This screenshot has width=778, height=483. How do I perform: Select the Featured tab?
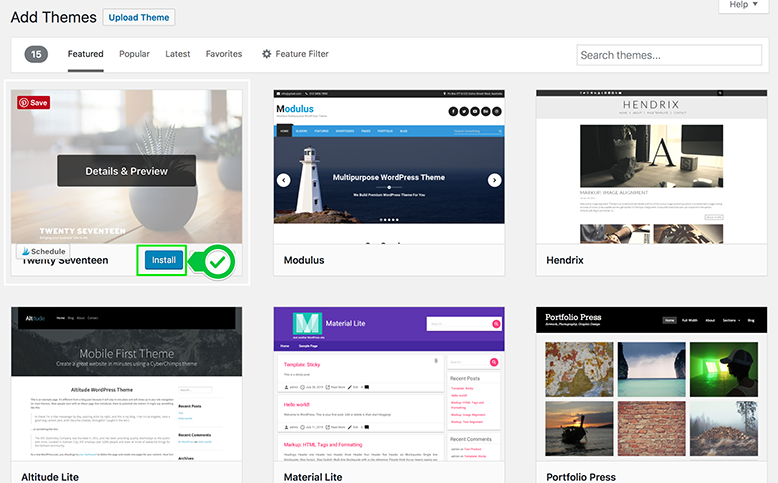click(x=85, y=54)
